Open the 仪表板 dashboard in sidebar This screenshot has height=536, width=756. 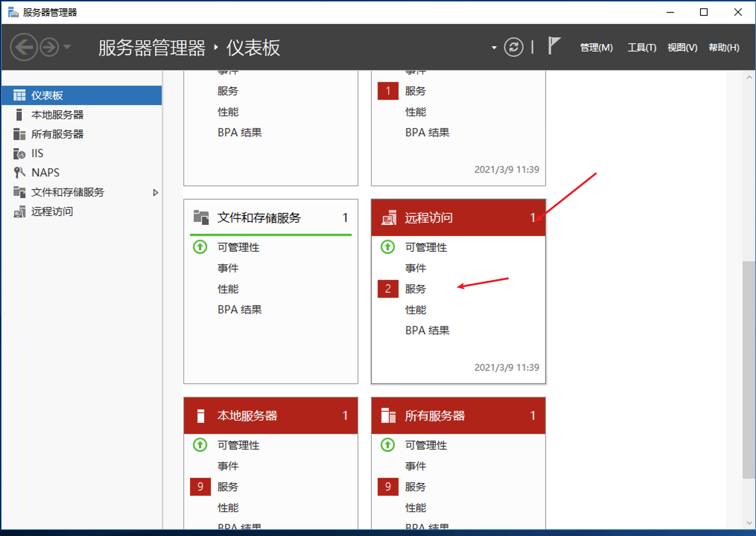tap(47, 95)
